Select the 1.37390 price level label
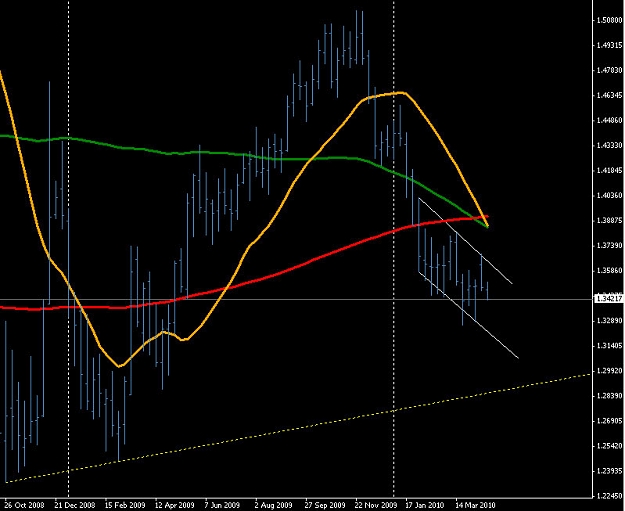 pos(609,246)
